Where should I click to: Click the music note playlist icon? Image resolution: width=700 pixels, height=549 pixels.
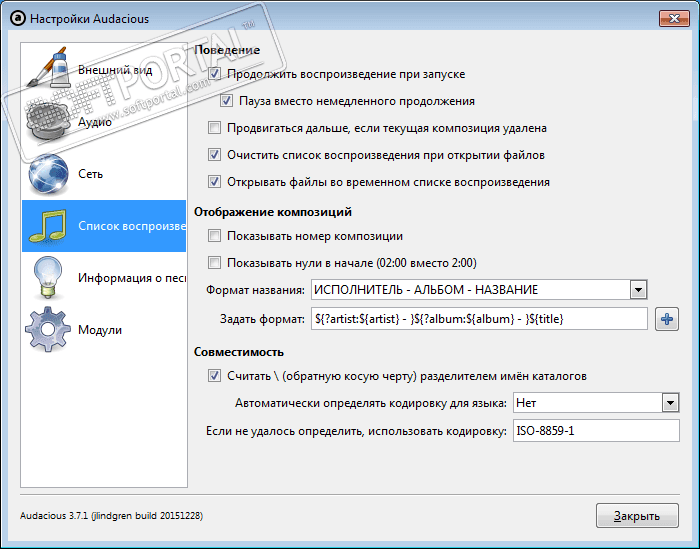(x=48, y=226)
